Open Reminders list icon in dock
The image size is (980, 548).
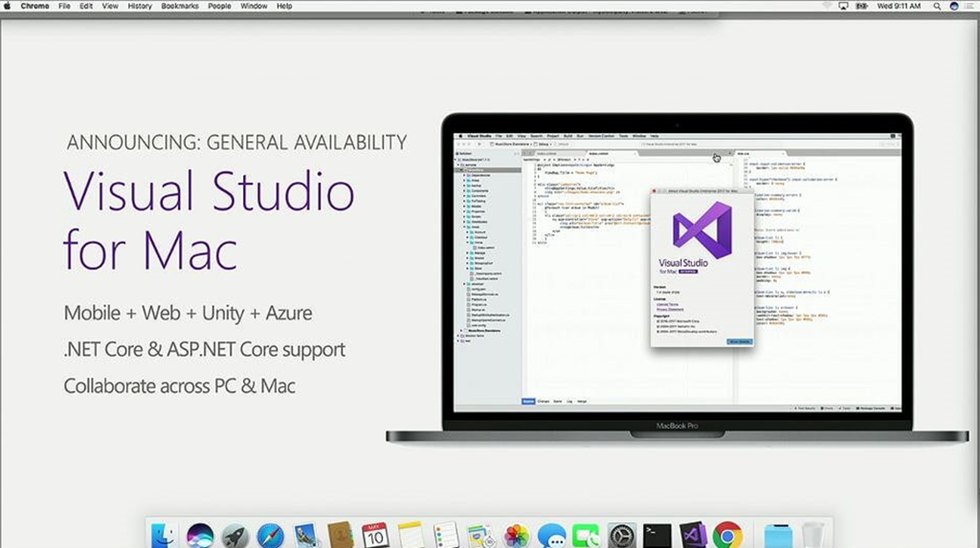point(446,536)
